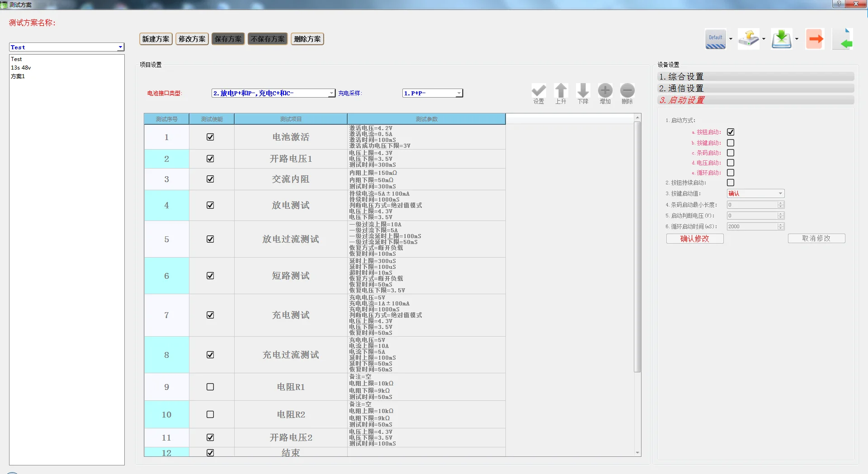Toggle the 放电测试 enable checkbox

210,205
